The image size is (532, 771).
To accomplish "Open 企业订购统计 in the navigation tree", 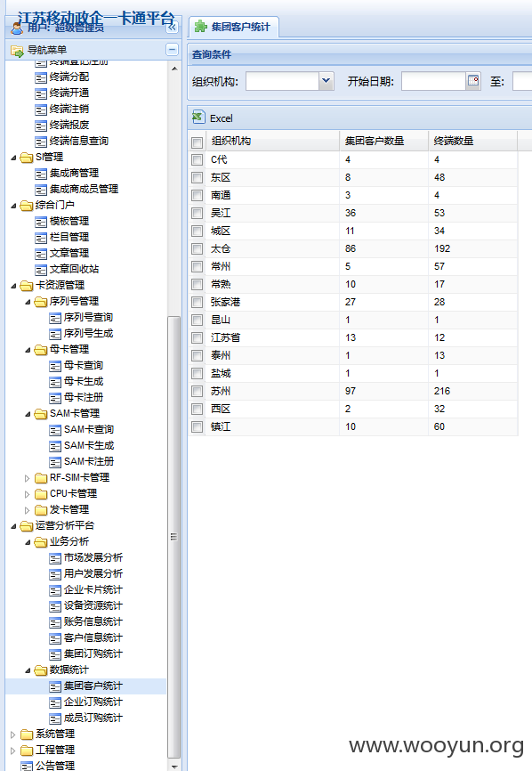I will (x=93, y=702).
